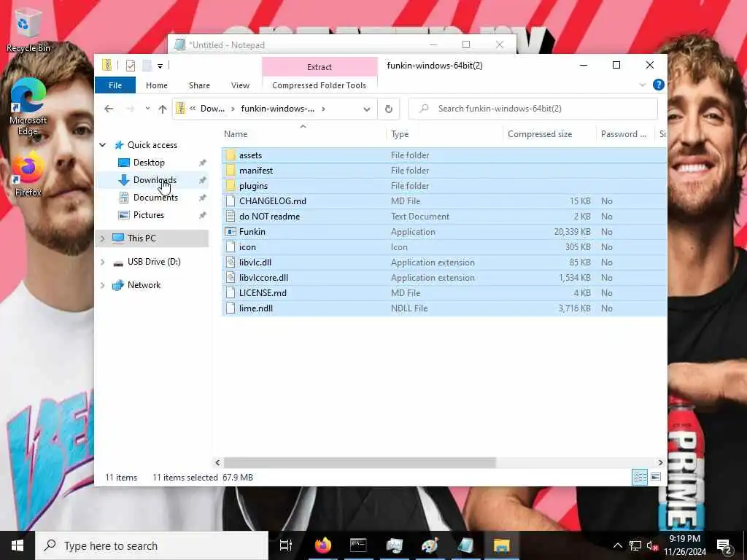Expand USB Drive (D:) tree node
The width and height of the screenshot is (747, 560).
pos(102,262)
